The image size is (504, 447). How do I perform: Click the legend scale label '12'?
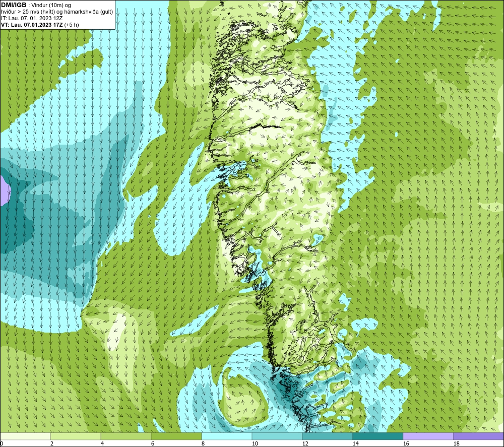[x=305, y=444]
